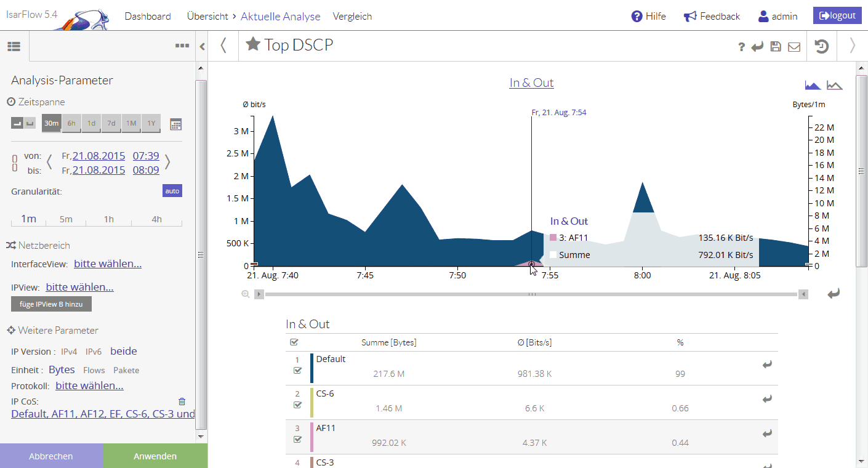Click the 1h mark on granularity slider
The height and width of the screenshot is (468, 868).
pos(109,219)
